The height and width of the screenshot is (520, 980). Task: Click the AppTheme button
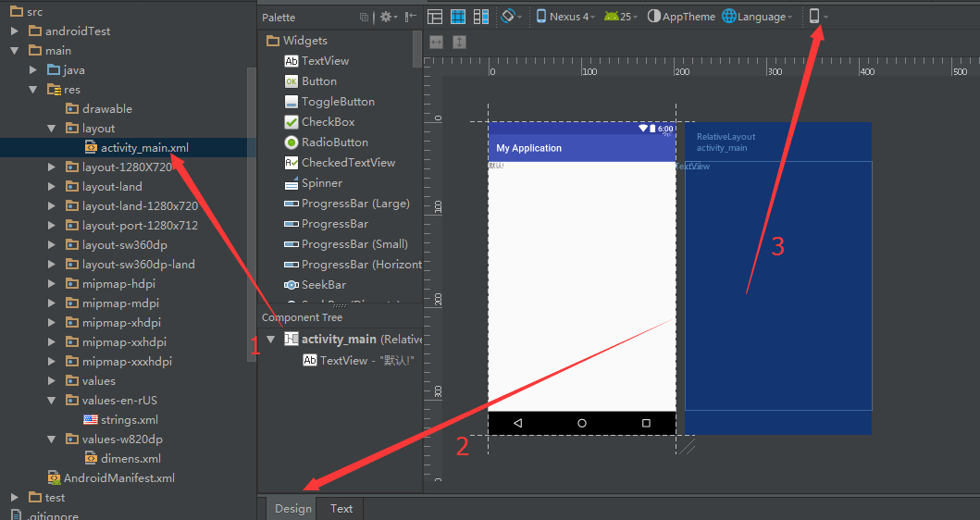[681, 17]
